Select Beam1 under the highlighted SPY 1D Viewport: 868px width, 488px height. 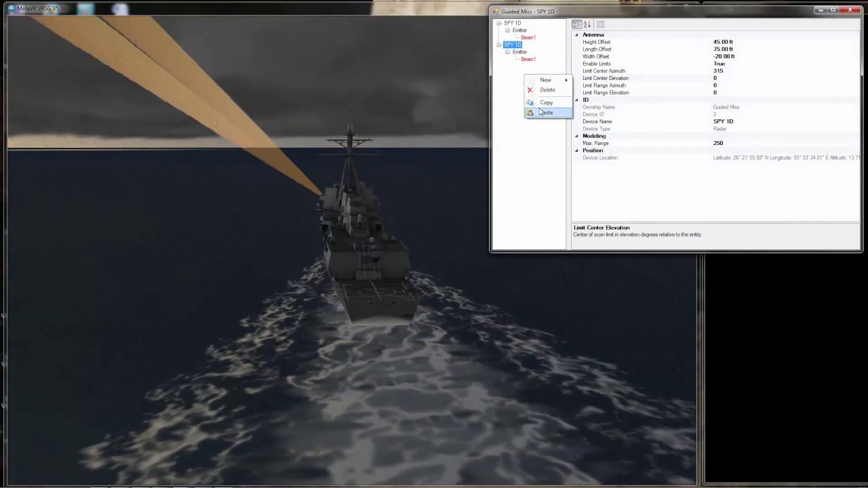click(x=528, y=60)
